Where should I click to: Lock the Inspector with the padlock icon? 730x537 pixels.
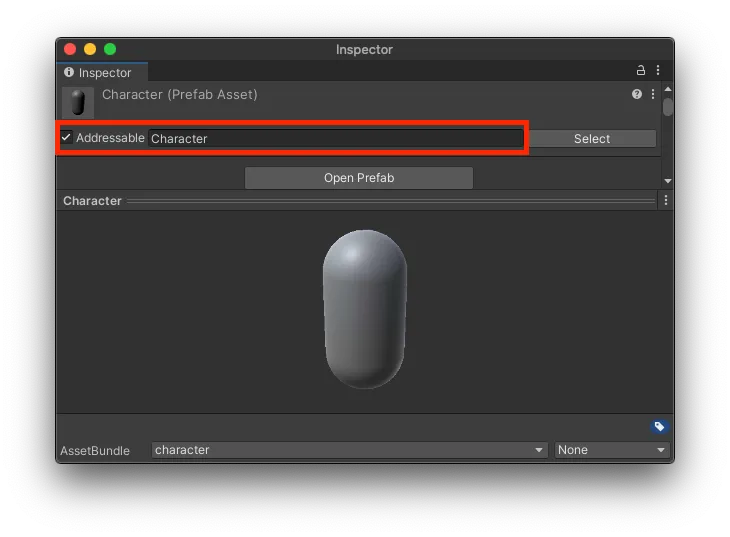(640, 71)
